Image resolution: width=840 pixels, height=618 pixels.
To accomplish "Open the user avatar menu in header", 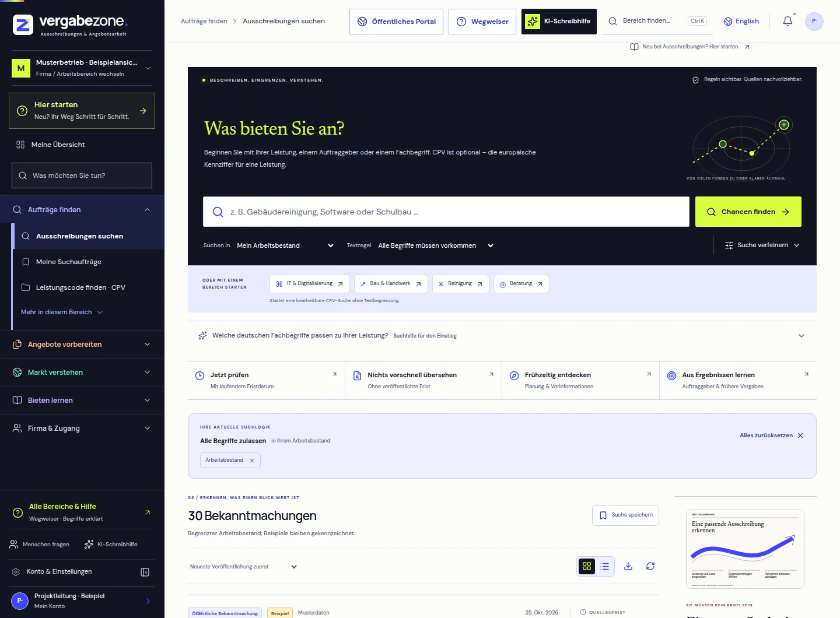I will (x=814, y=21).
